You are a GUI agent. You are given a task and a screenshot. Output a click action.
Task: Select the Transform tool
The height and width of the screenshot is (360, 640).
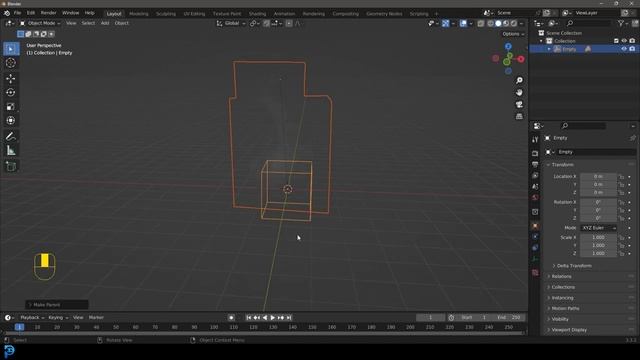tap(11, 121)
